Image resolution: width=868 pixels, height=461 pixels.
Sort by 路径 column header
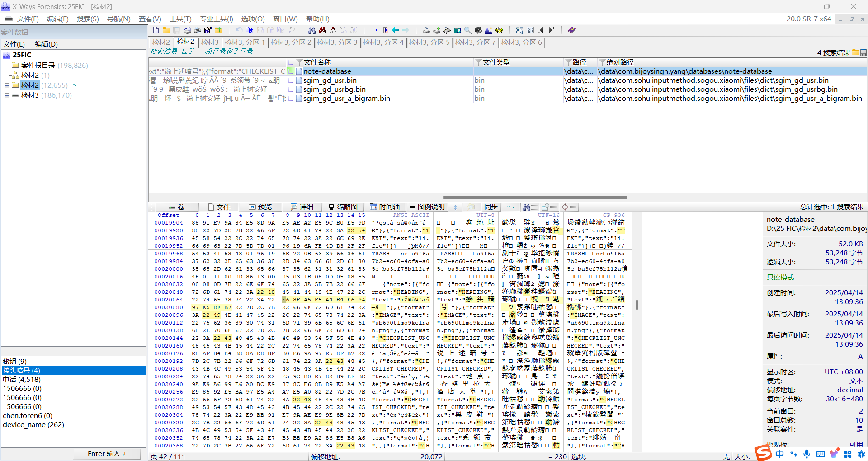(x=580, y=62)
